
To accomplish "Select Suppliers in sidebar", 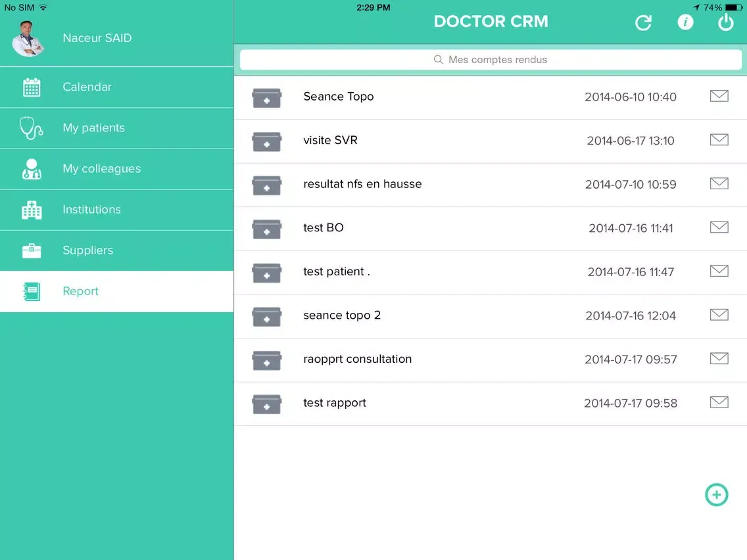I will [117, 251].
